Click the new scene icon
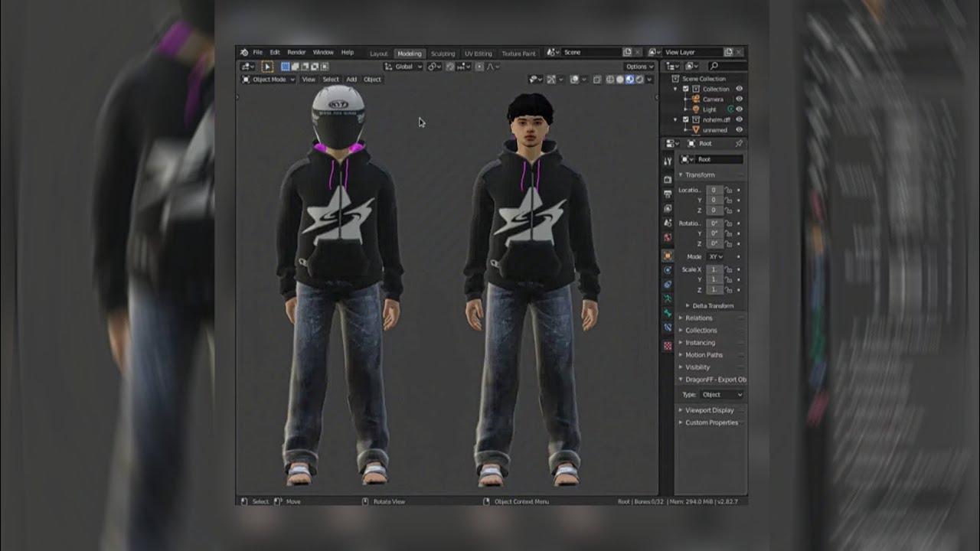This screenshot has width=980, height=551. 627,52
